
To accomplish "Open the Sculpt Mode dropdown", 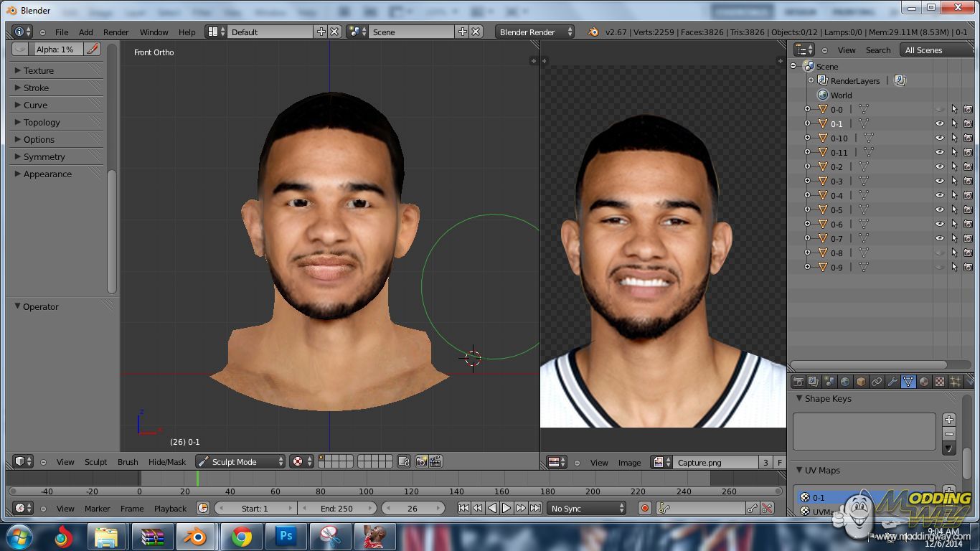I will click(240, 462).
